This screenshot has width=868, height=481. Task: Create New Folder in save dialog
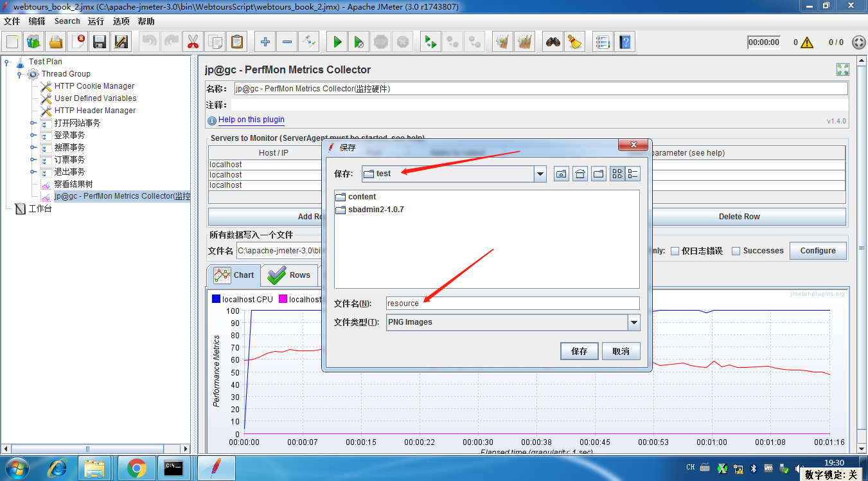click(599, 174)
